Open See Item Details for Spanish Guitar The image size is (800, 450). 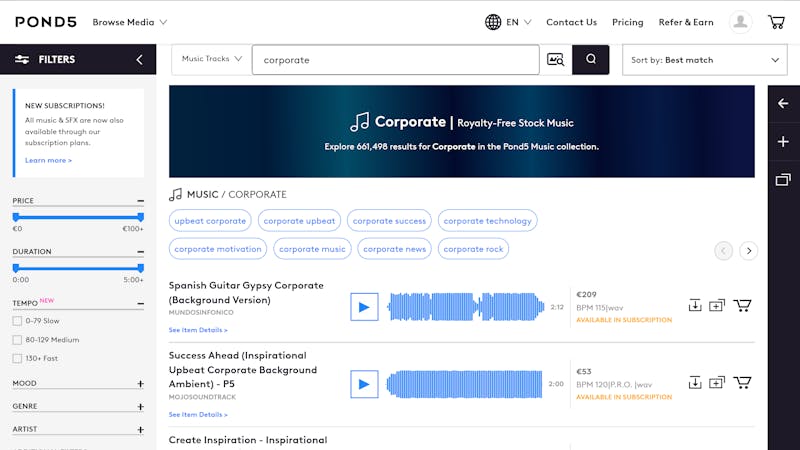point(198,330)
